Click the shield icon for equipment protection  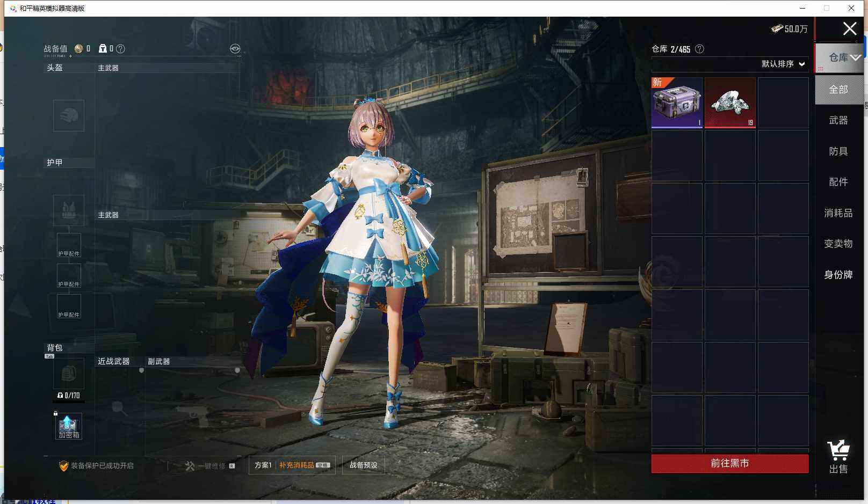click(63, 466)
